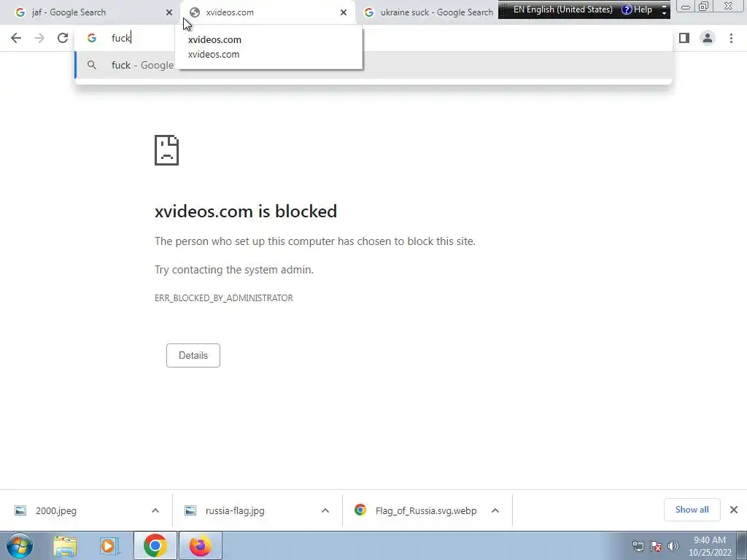747x560 pixels.
Task: Click the language bar Help button
Action: (638, 9)
